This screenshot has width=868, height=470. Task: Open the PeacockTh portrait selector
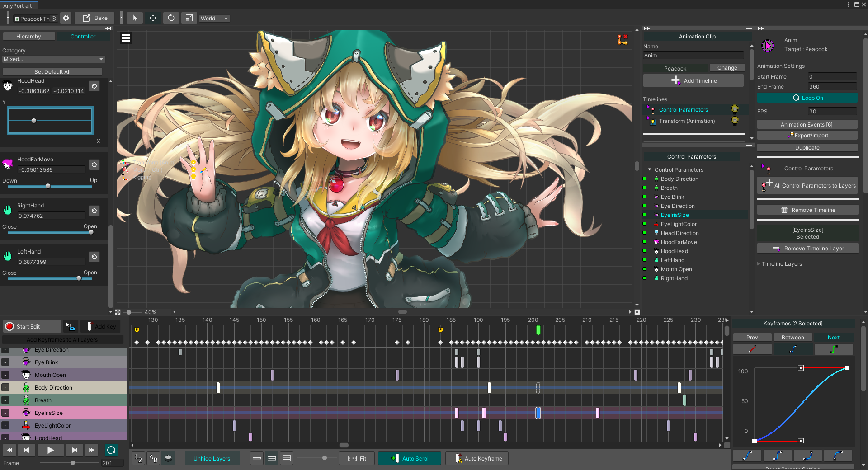pyautogui.click(x=36, y=19)
